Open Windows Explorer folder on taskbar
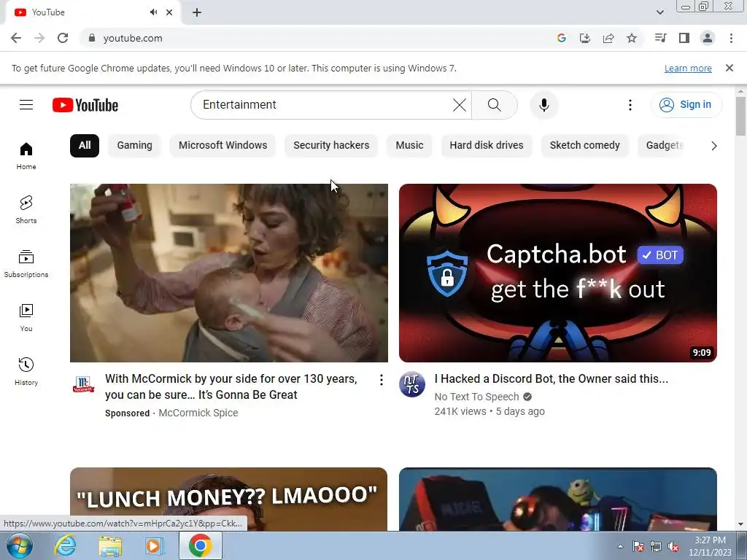 110,546
